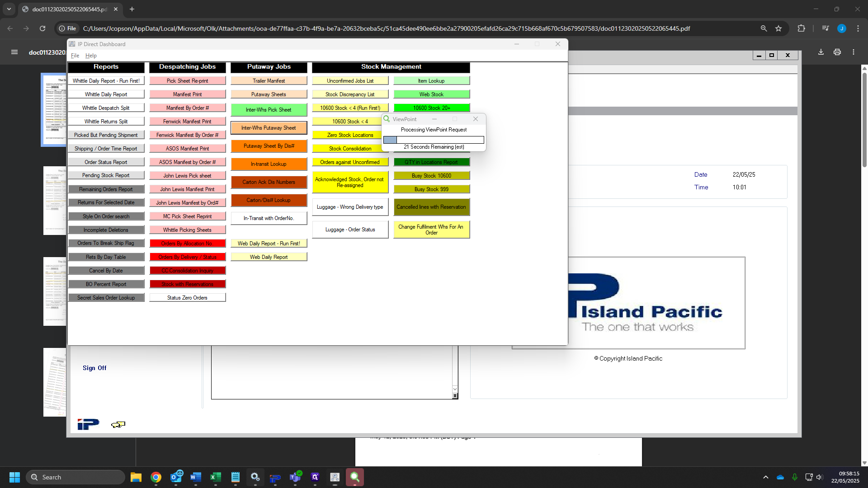868x488 pixels.
Task: Open the Help menu in IP Direct Dashboard
Action: pos(91,56)
